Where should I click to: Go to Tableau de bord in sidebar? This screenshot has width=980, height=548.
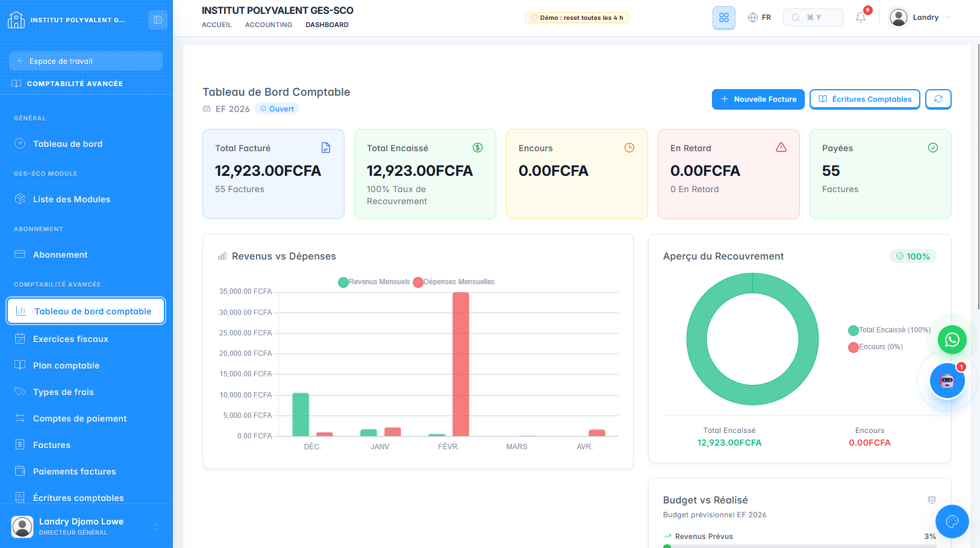point(86,144)
